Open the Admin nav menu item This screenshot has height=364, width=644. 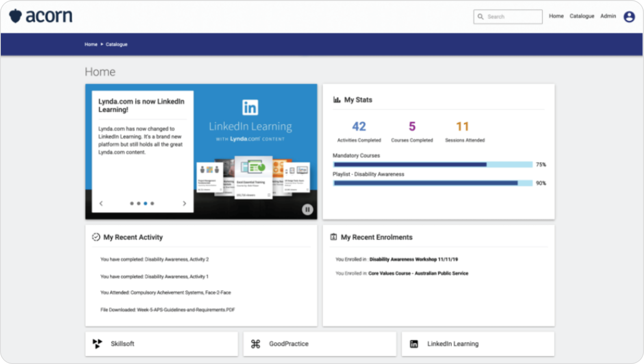(x=608, y=16)
